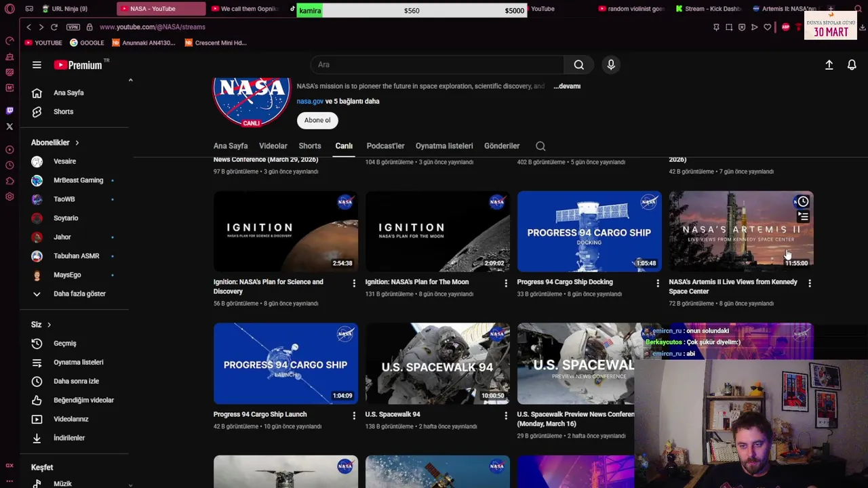
Task: Click the Abone ol subscribe button
Action: [317, 120]
